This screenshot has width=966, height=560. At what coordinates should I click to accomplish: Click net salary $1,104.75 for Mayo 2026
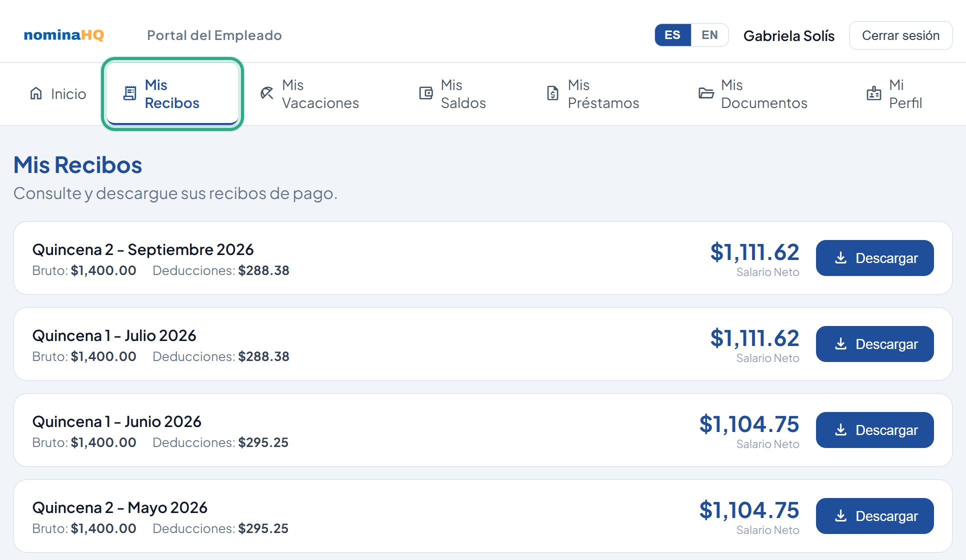coord(749,510)
